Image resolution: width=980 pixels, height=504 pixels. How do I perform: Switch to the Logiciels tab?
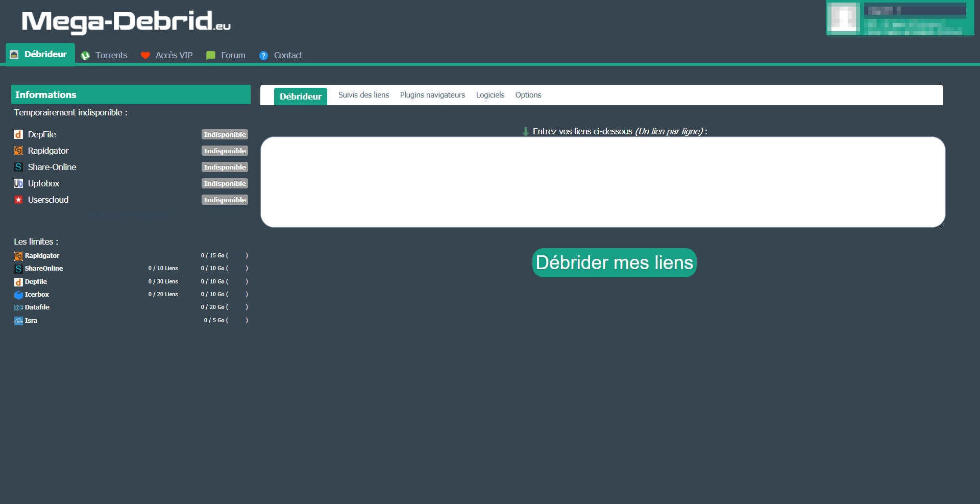pos(490,95)
